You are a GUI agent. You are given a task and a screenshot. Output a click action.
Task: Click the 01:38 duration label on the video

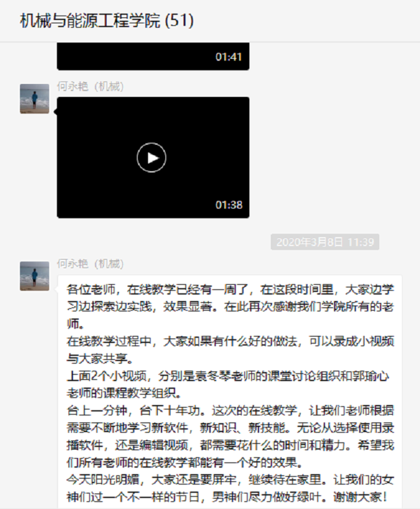click(229, 205)
